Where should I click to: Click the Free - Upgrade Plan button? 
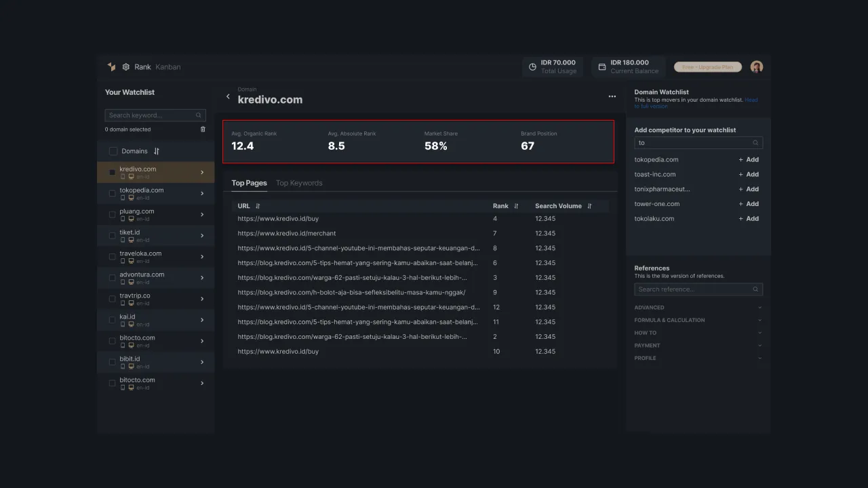[x=707, y=67]
